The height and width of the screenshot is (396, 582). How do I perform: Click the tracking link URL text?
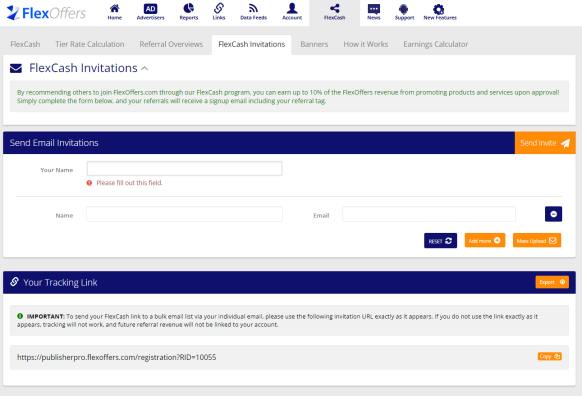point(117,357)
